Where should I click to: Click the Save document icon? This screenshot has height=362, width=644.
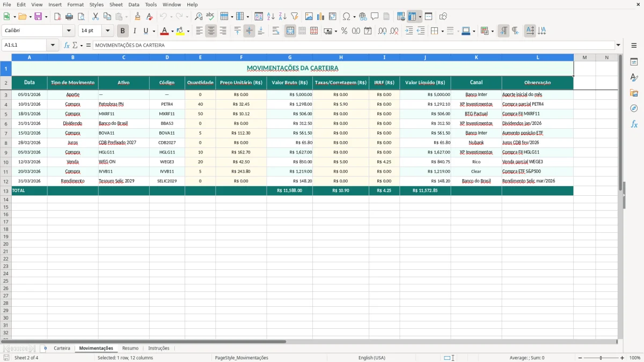pyautogui.click(x=38, y=17)
